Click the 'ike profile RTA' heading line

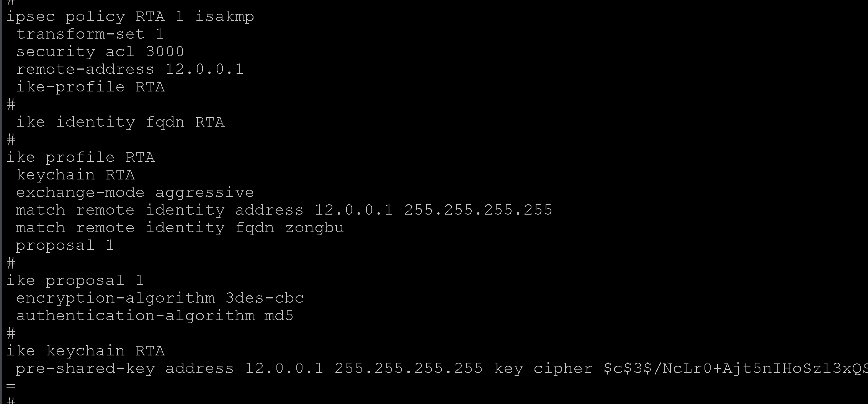click(x=80, y=158)
